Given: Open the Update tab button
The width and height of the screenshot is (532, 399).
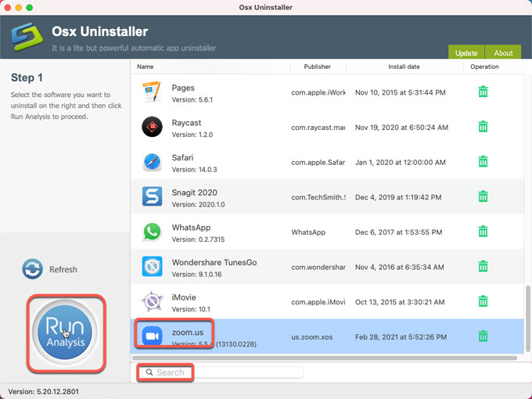Looking at the screenshot, I should point(466,52).
